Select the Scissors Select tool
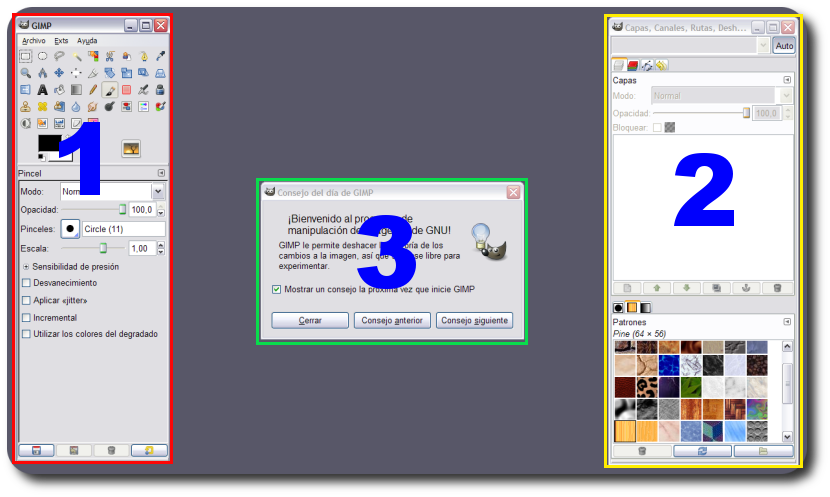Image resolution: width=830 pixels, height=497 pixels. point(110,56)
